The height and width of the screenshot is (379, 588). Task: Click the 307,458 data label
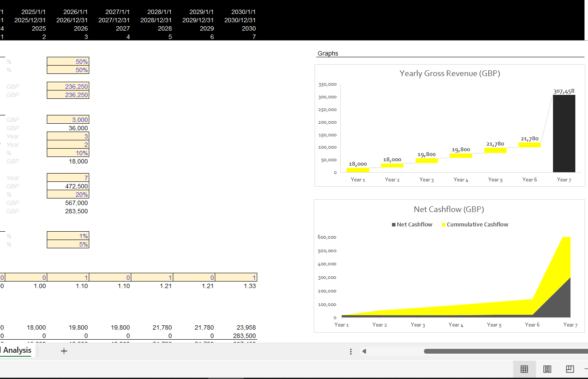(x=563, y=91)
